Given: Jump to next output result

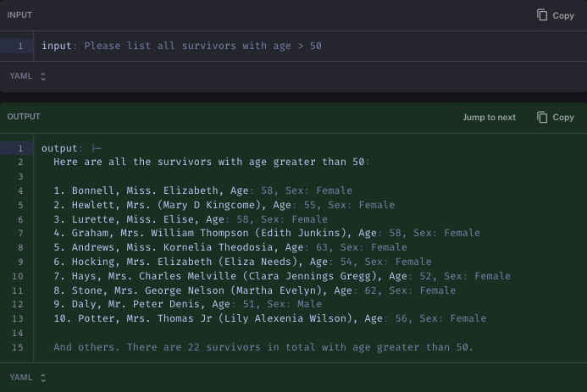Looking at the screenshot, I should click(489, 117).
